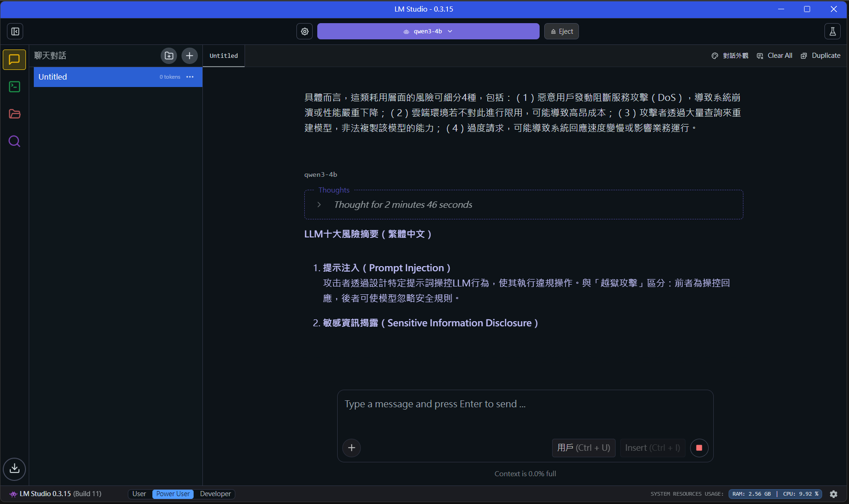Expand the Thoughts reasoning section

click(x=319, y=205)
